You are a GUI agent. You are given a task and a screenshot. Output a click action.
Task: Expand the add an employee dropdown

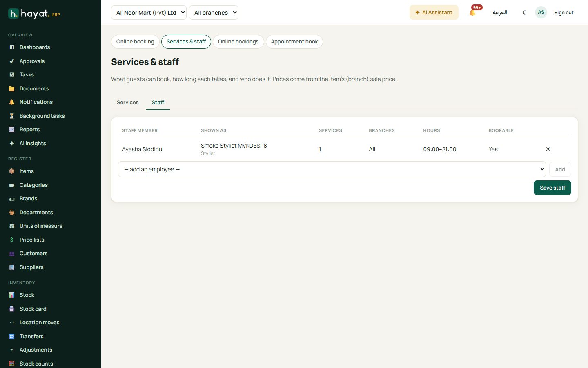(x=332, y=169)
